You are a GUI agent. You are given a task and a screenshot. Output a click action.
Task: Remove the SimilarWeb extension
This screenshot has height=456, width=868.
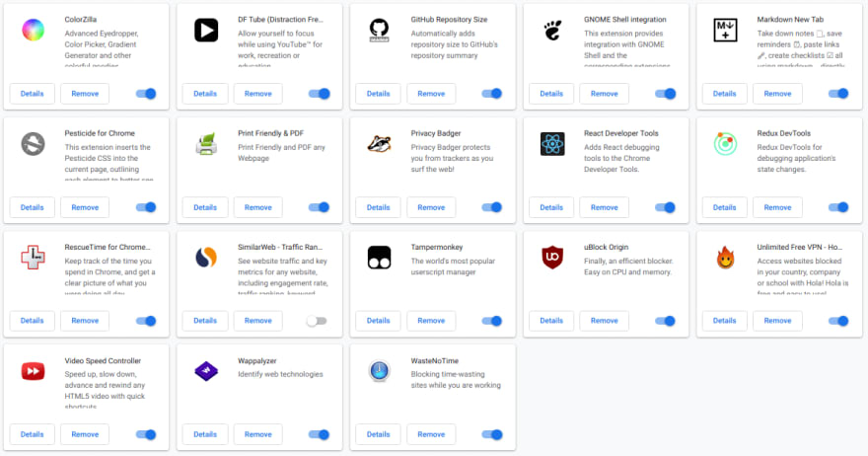pos(258,321)
